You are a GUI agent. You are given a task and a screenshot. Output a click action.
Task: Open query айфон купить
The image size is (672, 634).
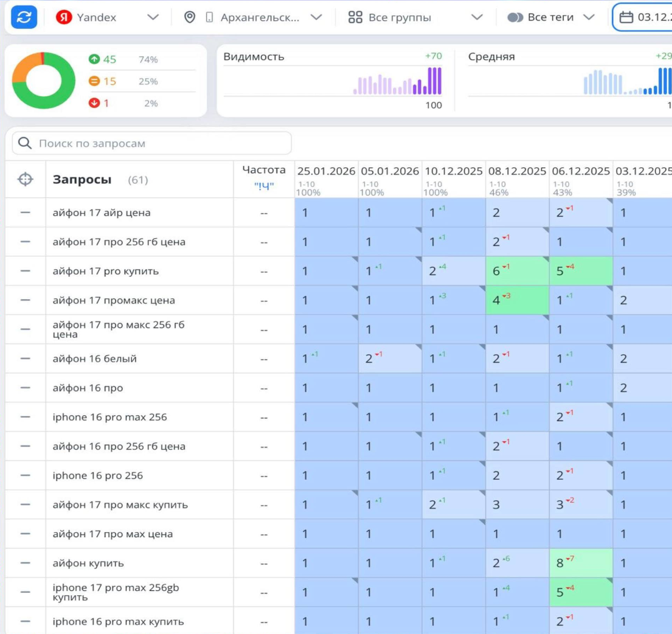point(88,563)
